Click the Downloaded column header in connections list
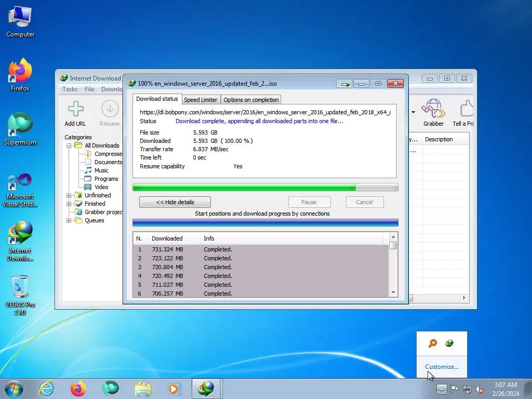The height and width of the screenshot is (399, 532). [x=175, y=238]
